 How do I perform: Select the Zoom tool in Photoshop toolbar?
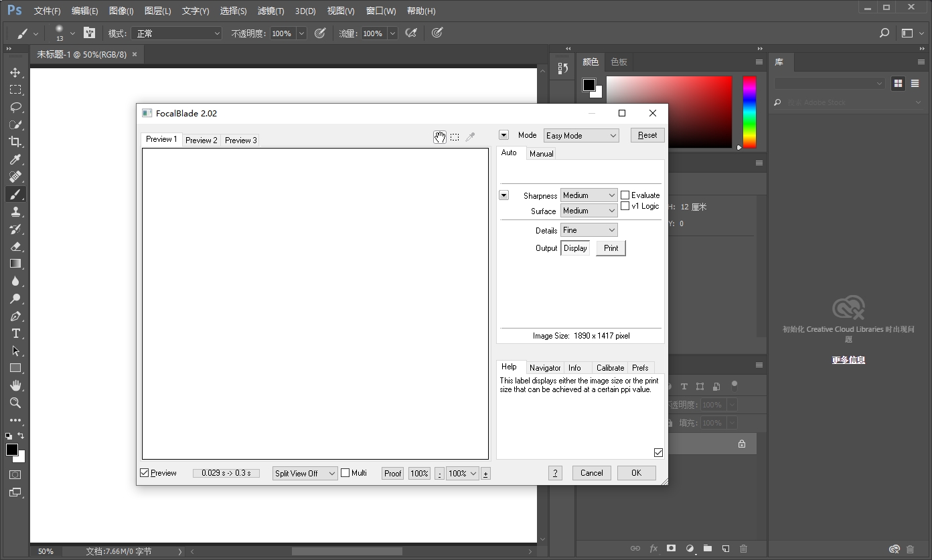point(15,403)
